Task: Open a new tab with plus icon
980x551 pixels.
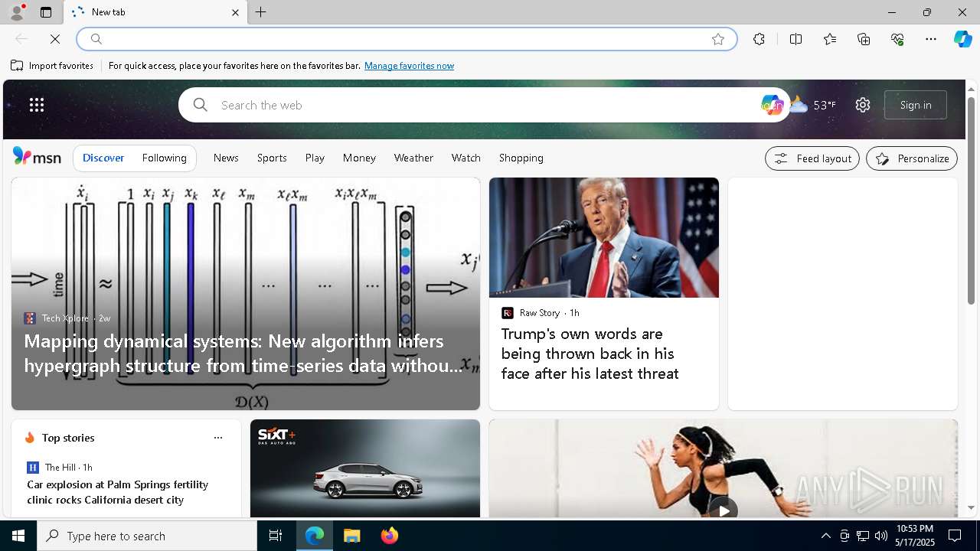Action: tap(261, 12)
